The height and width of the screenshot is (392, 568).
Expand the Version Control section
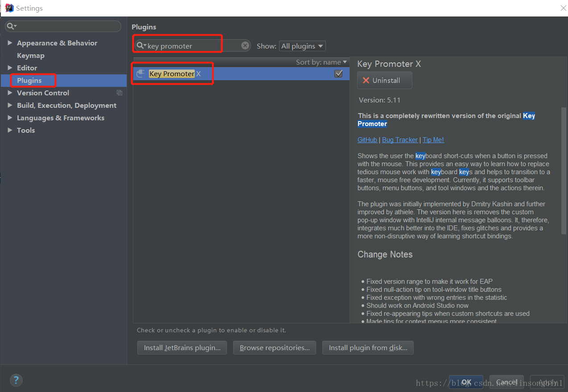pos(10,93)
